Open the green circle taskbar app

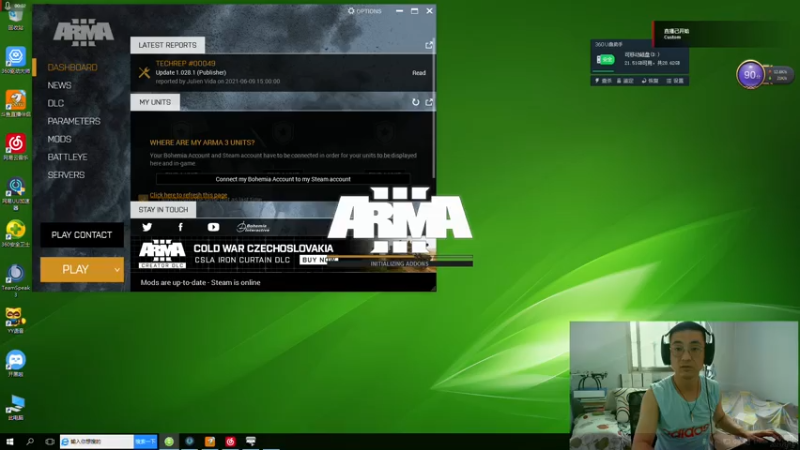tap(169, 441)
